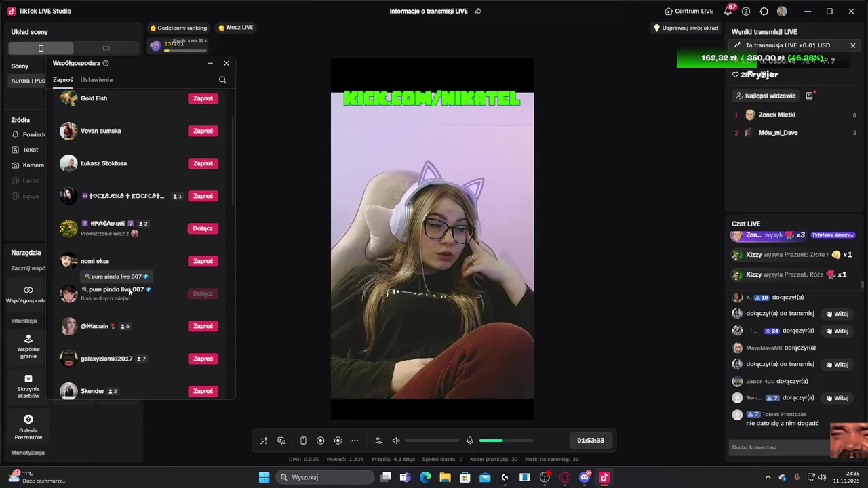Click the 23/201 ranking progress widget
The image size is (868, 488).
point(178,45)
